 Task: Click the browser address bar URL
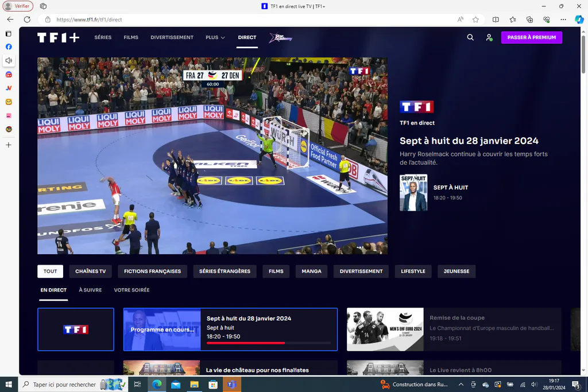(89, 20)
